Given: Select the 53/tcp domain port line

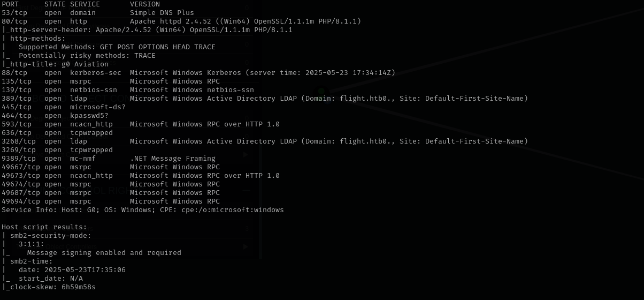Looking at the screenshot, I should click(x=98, y=13).
